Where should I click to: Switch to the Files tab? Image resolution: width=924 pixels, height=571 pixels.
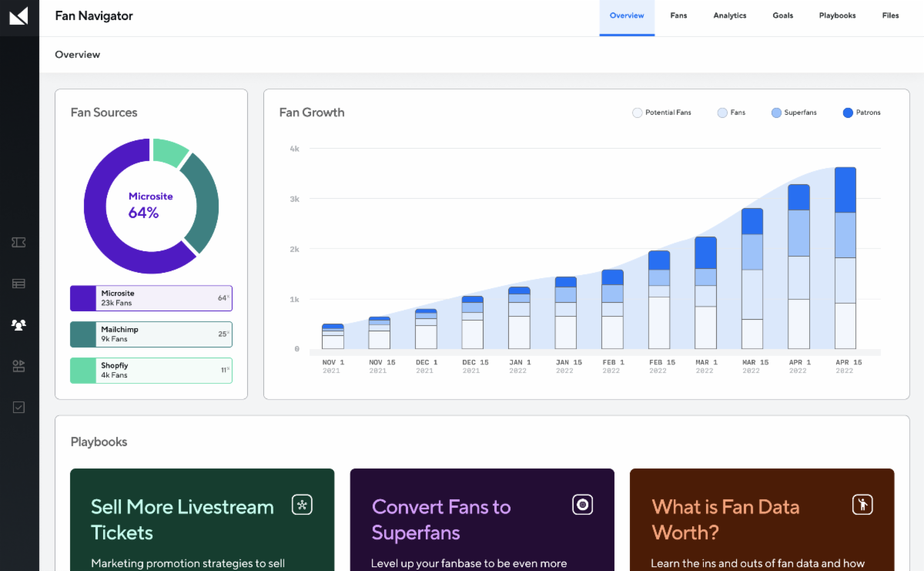(x=891, y=16)
